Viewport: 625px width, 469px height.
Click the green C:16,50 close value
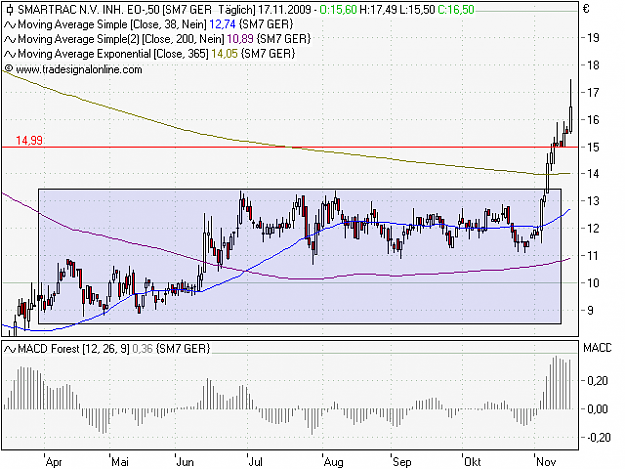coord(456,10)
